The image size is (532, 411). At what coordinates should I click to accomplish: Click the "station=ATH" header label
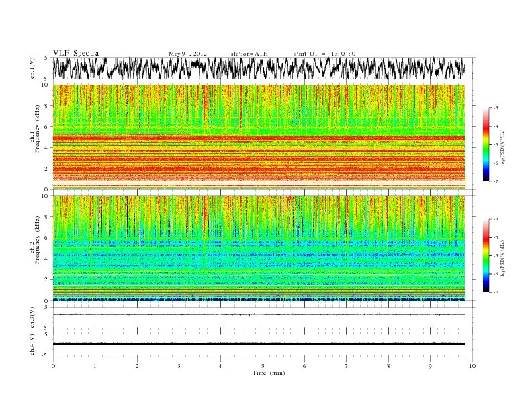click(249, 54)
